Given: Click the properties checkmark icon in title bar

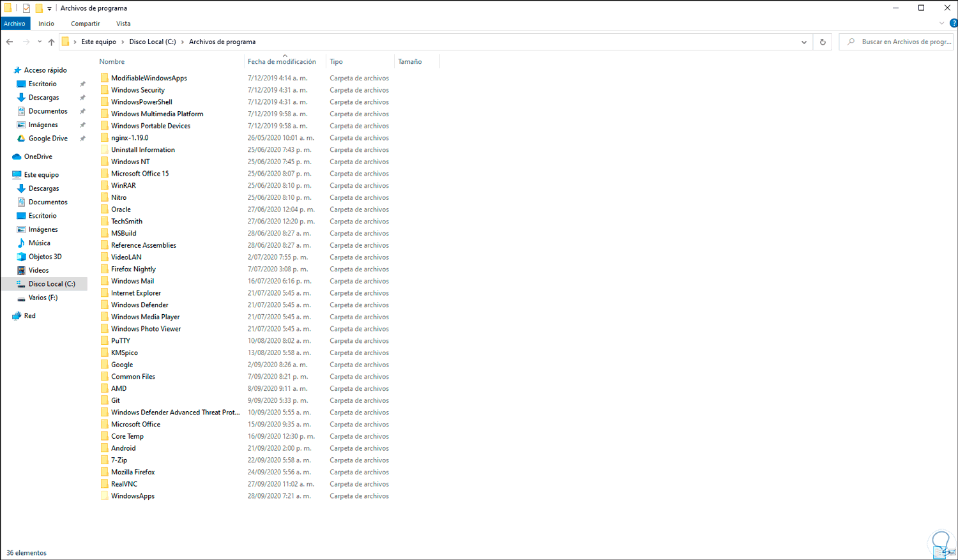Looking at the screenshot, I should [x=26, y=8].
